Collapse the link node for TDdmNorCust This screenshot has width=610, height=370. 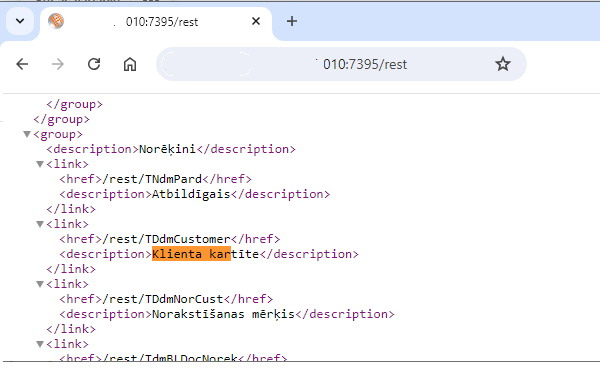point(40,284)
